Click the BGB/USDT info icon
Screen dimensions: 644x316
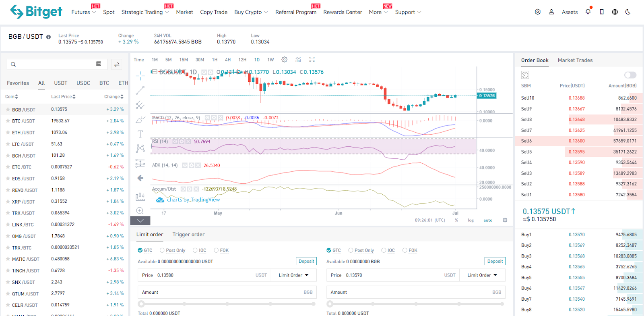coord(48,37)
